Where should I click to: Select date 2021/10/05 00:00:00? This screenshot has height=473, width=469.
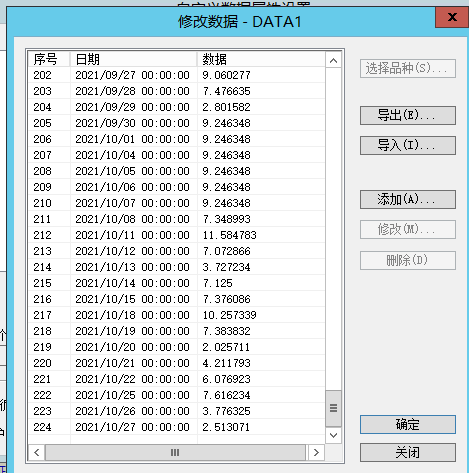(x=132, y=171)
